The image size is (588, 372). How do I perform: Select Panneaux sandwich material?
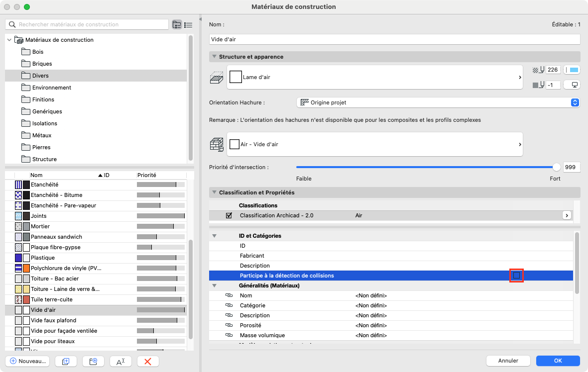pos(96,237)
